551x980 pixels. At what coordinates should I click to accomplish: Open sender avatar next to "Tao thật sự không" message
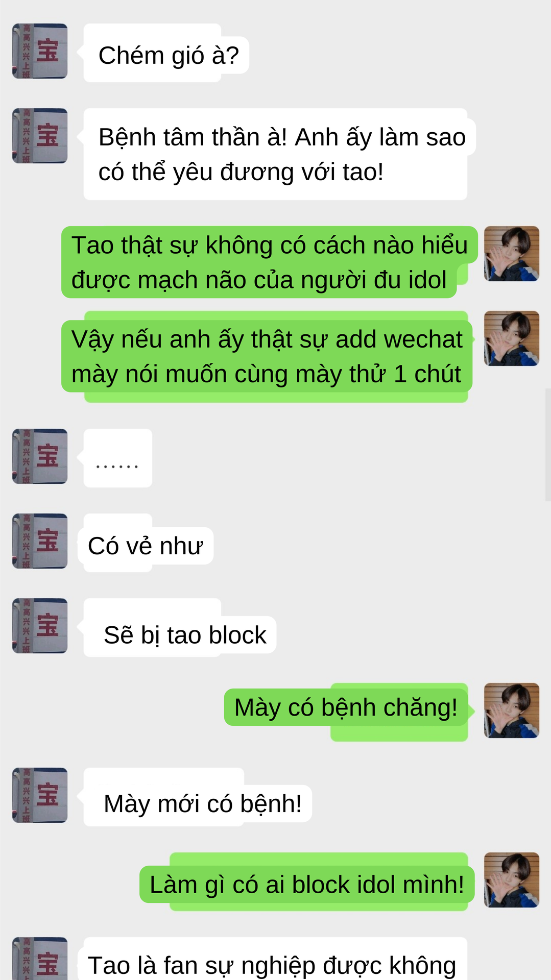point(512,254)
